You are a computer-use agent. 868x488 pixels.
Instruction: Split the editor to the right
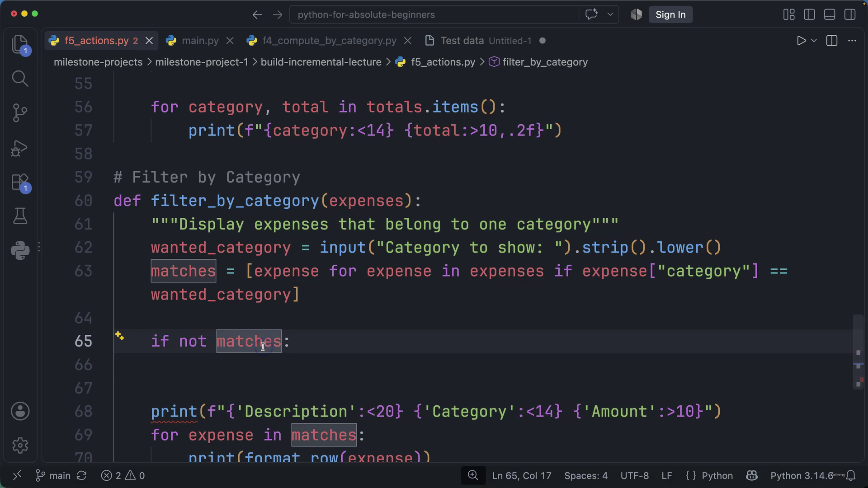point(832,41)
